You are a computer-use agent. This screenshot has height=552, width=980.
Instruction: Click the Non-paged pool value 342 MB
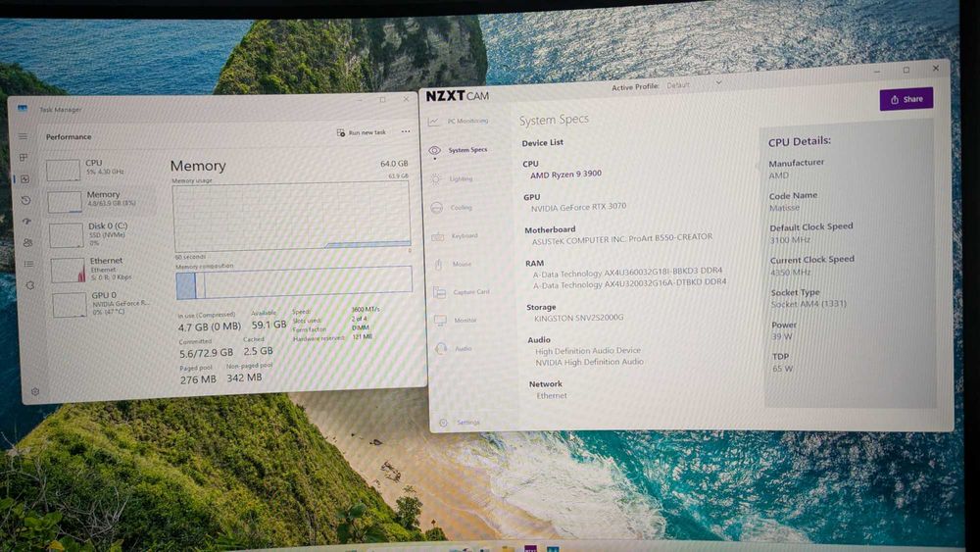click(x=244, y=377)
